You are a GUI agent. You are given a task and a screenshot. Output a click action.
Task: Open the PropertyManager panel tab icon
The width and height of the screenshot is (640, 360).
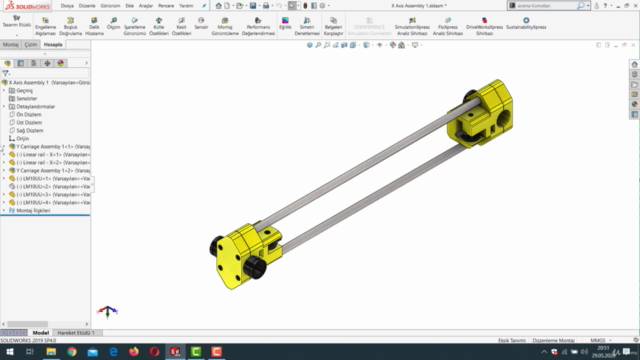pyautogui.click(x=20, y=63)
